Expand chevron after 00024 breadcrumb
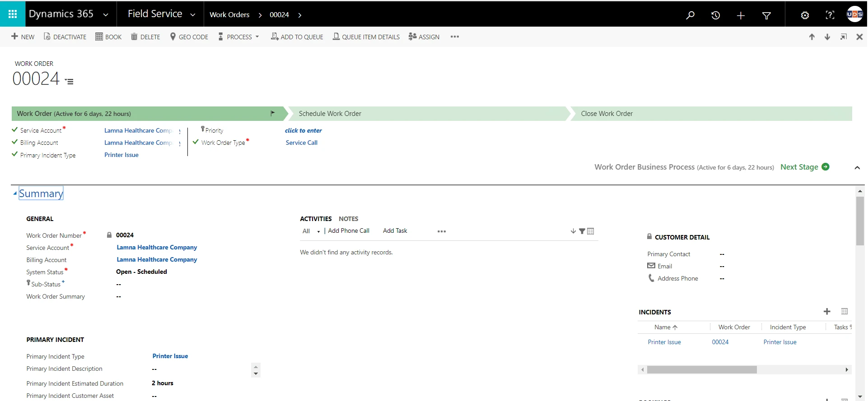 (300, 15)
